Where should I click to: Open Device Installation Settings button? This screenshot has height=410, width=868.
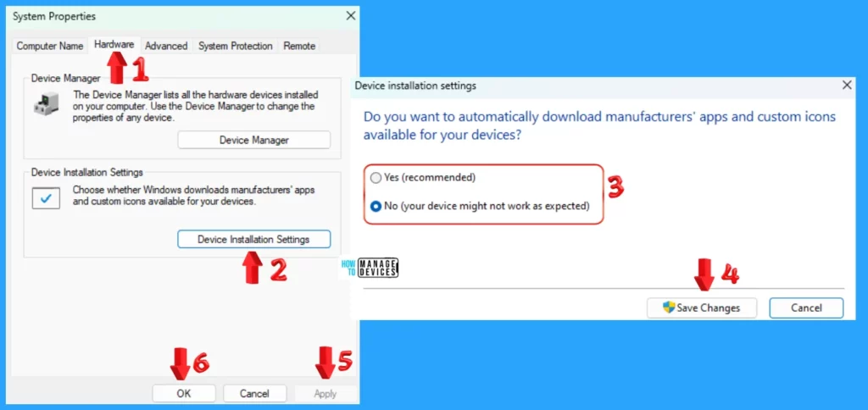[x=254, y=239]
